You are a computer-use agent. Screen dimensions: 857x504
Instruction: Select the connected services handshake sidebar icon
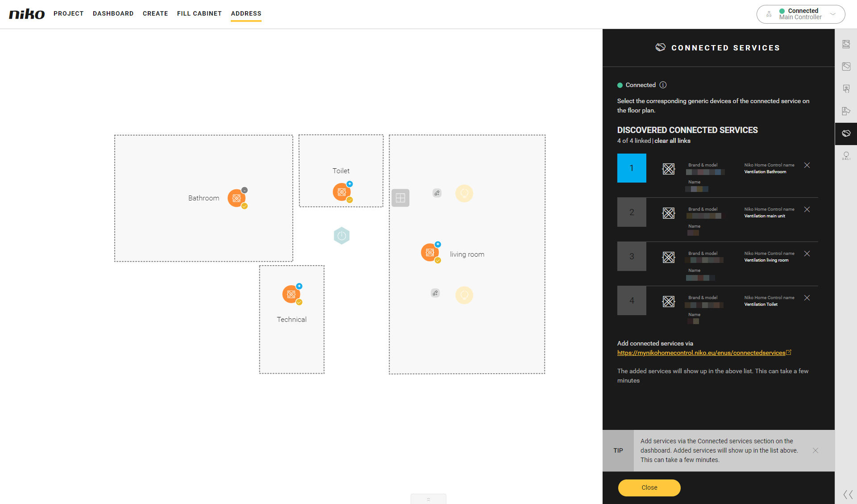[846, 133]
